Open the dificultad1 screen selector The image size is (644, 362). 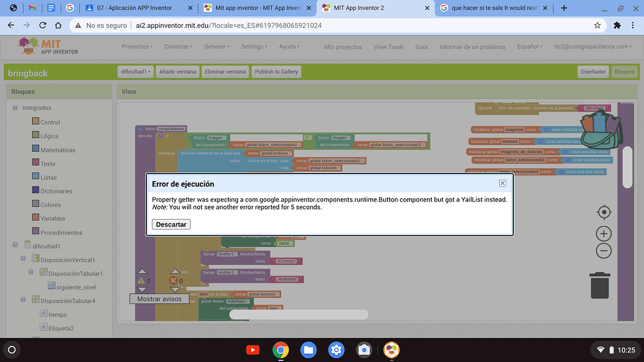click(x=136, y=71)
